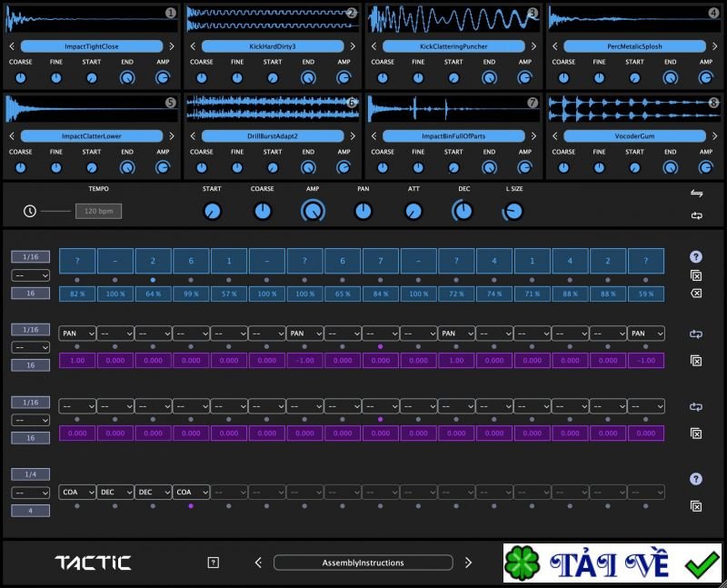Toggle loop icon below the swap arrows

pos(696,215)
